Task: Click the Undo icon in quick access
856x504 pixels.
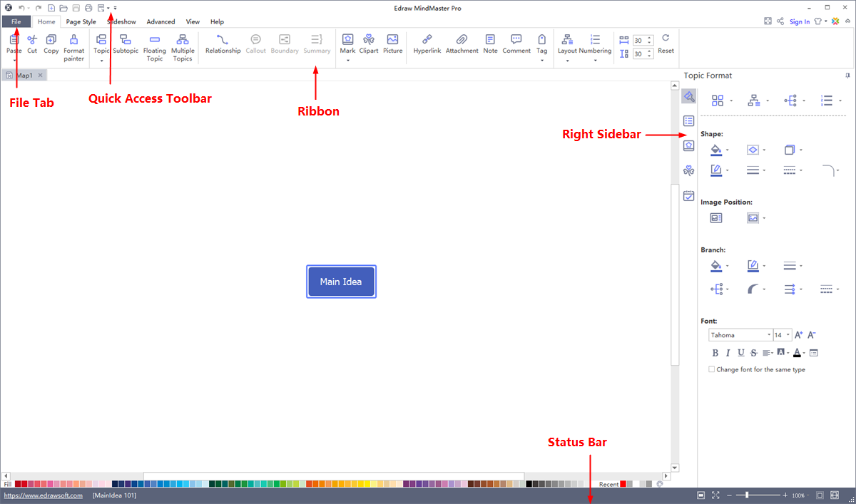Action: pyautogui.click(x=21, y=8)
